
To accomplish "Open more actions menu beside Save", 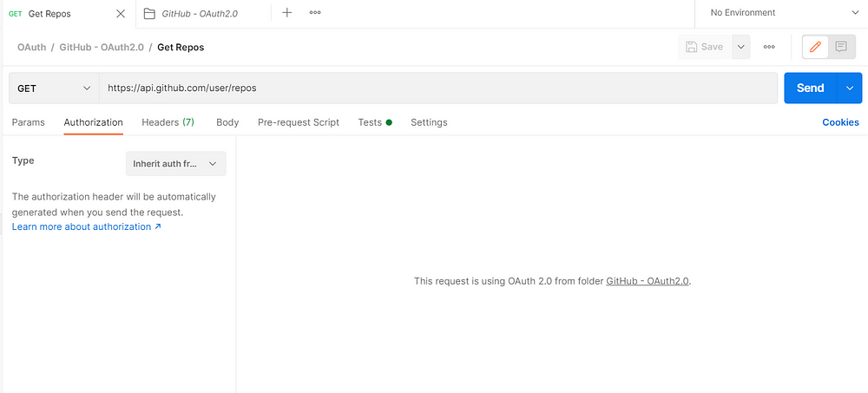I will click(x=769, y=47).
